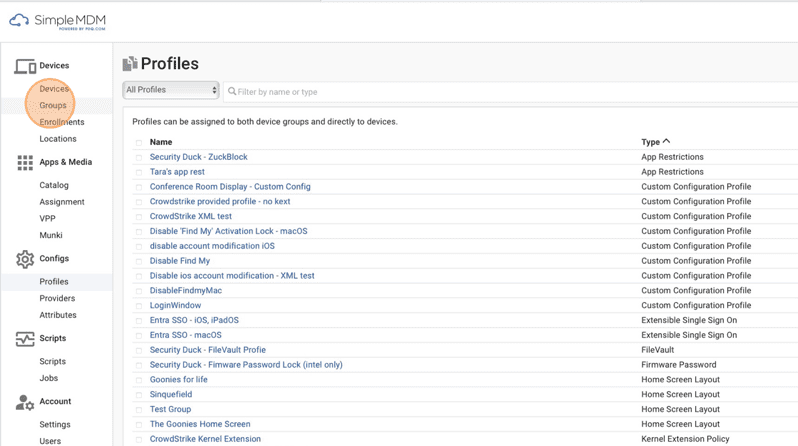Click the Scripts pulse icon

click(x=24, y=339)
